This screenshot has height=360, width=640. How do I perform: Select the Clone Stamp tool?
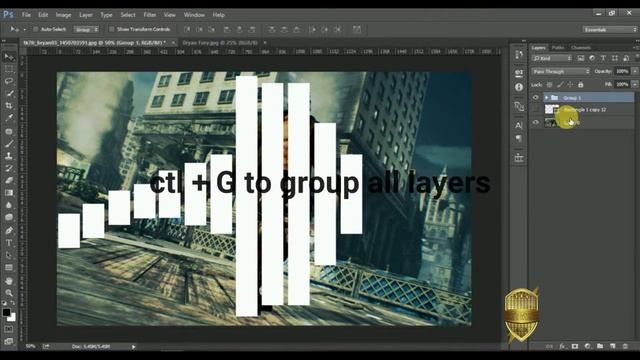pos(9,156)
